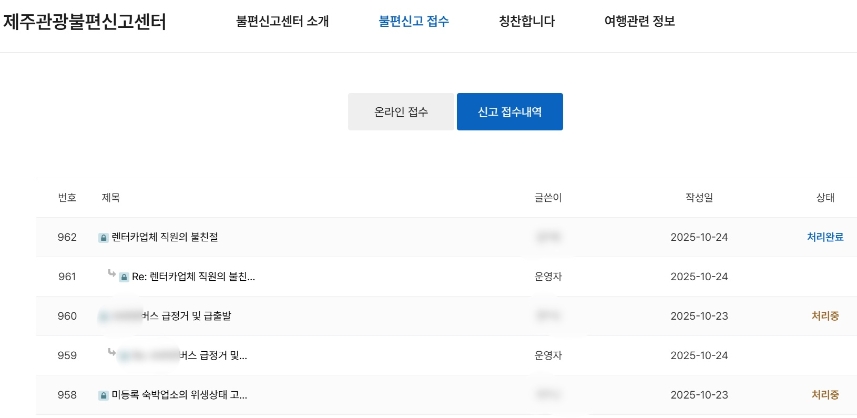This screenshot has height=418, width=857.
Task: Click the lock icon on post 962
Action: coord(102,238)
